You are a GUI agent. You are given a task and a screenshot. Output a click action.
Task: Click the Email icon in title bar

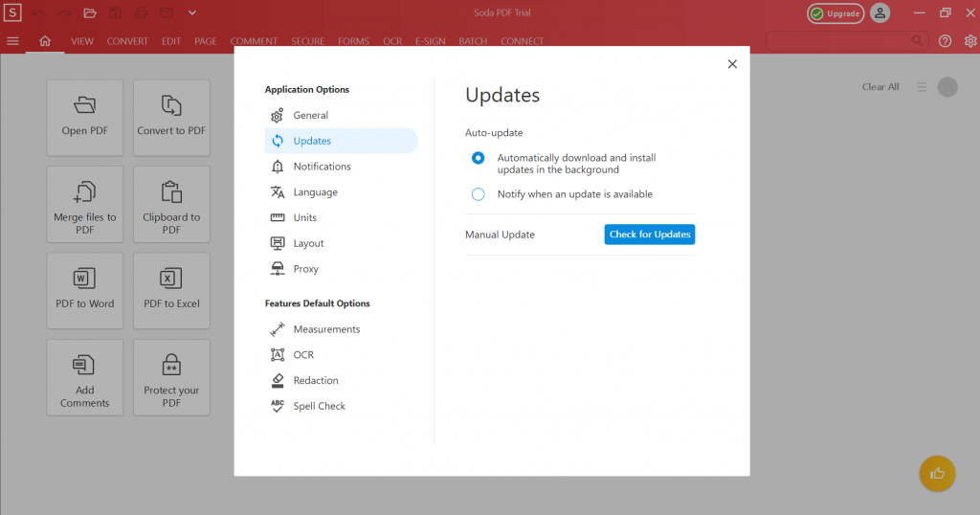[x=167, y=12]
